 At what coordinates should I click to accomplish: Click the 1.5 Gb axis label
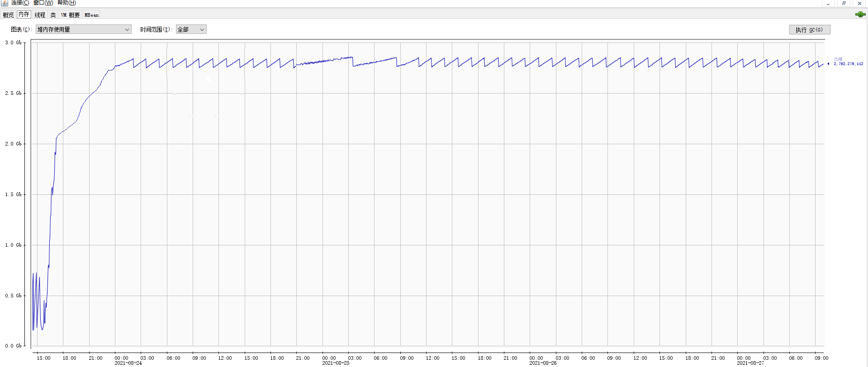[13, 194]
